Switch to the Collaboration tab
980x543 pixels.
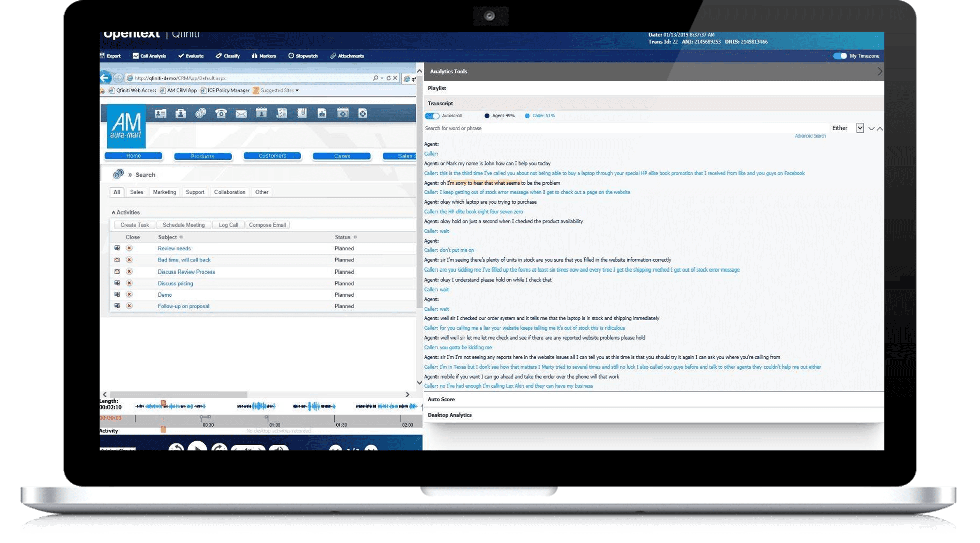(230, 192)
